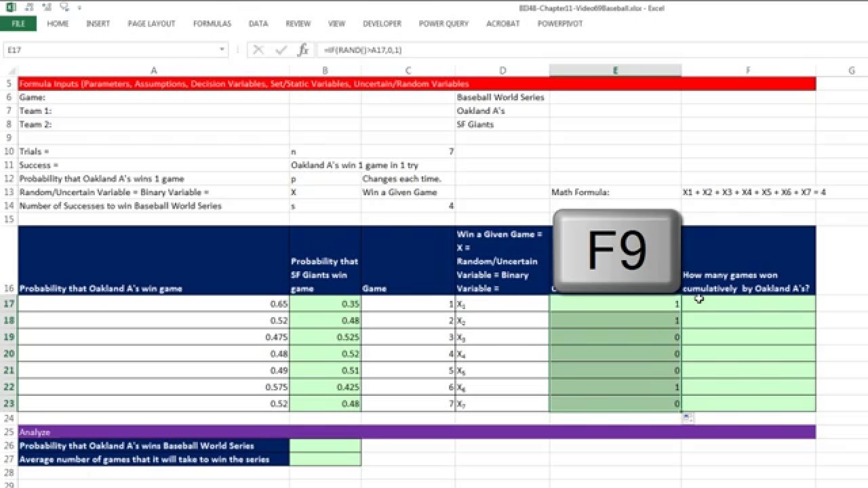This screenshot has width=868, height=488.
Task: Select the 'Oakland A's' cell in column D
Action: point(502,110)
